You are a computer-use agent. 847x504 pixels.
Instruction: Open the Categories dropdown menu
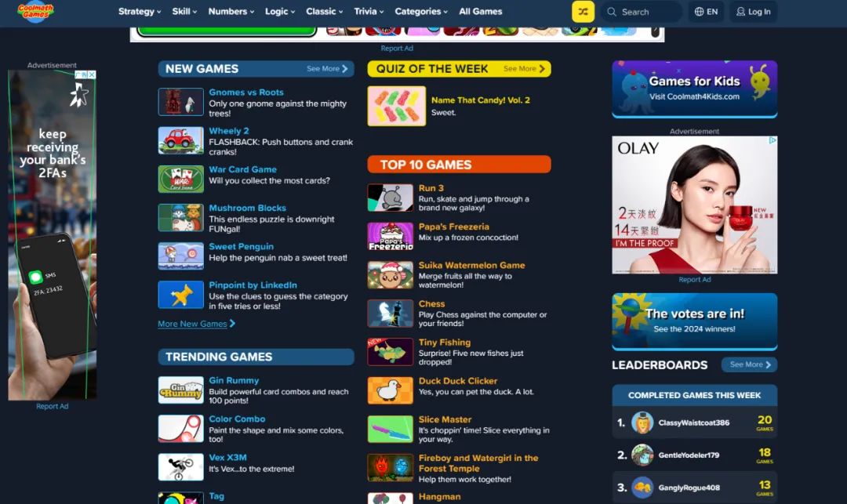tap(421, 11)
